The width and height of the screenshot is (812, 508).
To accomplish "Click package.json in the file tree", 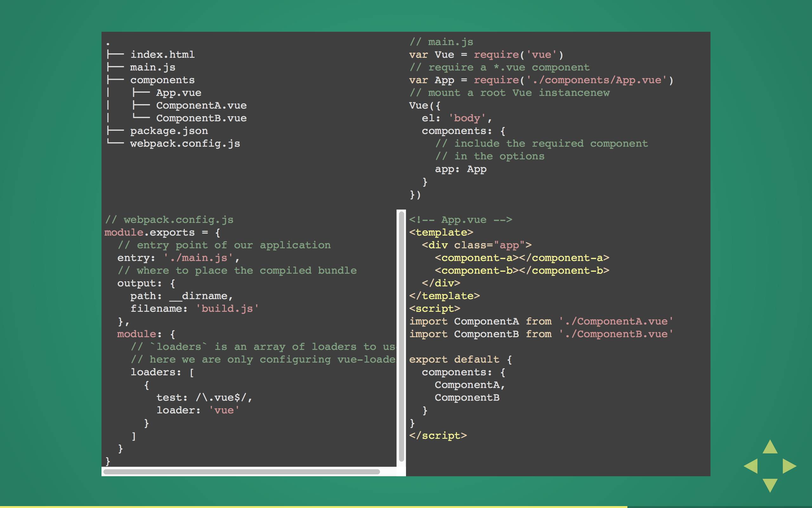I will point(169,131).
